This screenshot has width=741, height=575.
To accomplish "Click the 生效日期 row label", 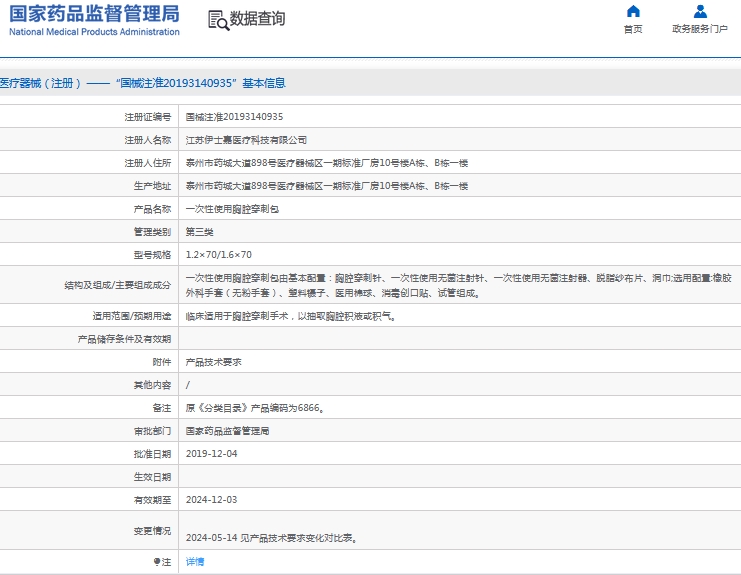I will [152, 477].
